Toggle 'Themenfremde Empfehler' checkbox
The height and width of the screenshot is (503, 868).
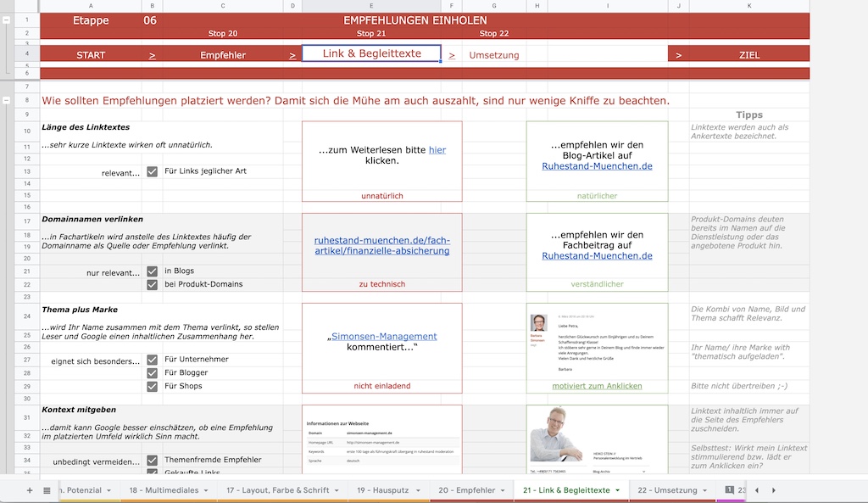[153, 461]
